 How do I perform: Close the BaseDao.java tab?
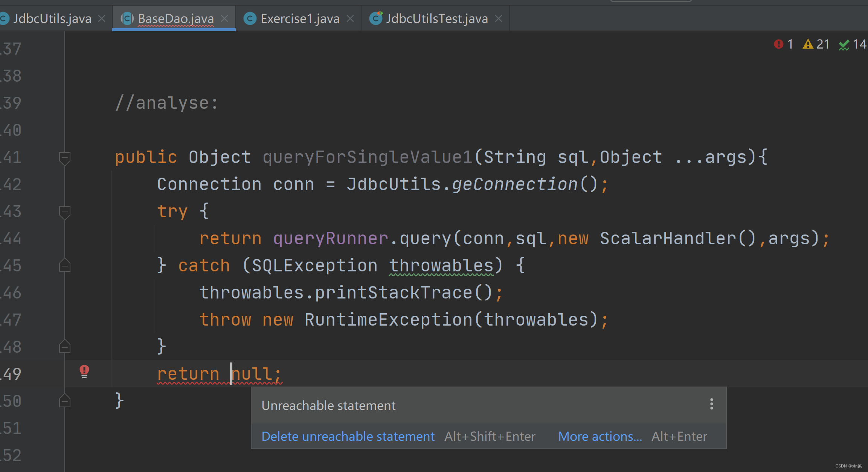pyautogui.click(x=224, y=18)
